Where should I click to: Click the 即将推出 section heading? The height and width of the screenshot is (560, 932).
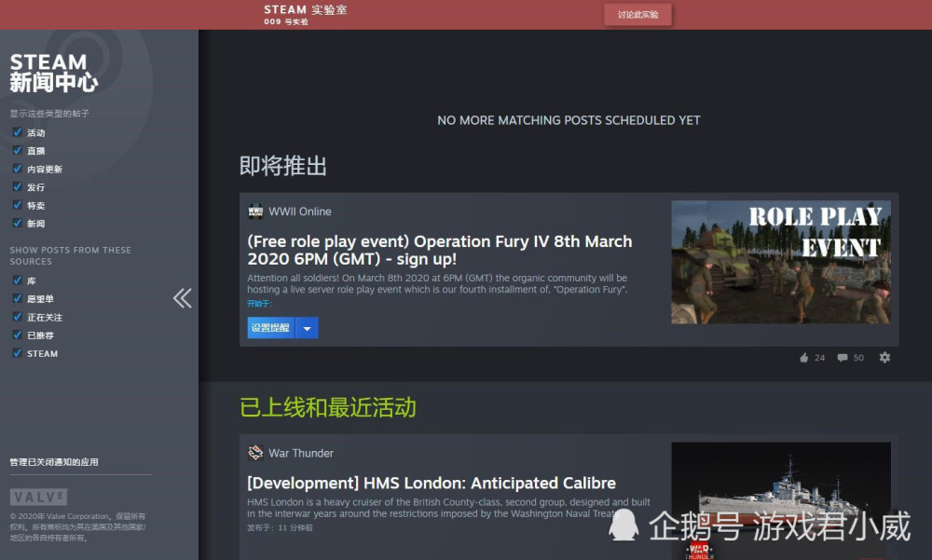[283, 166]
